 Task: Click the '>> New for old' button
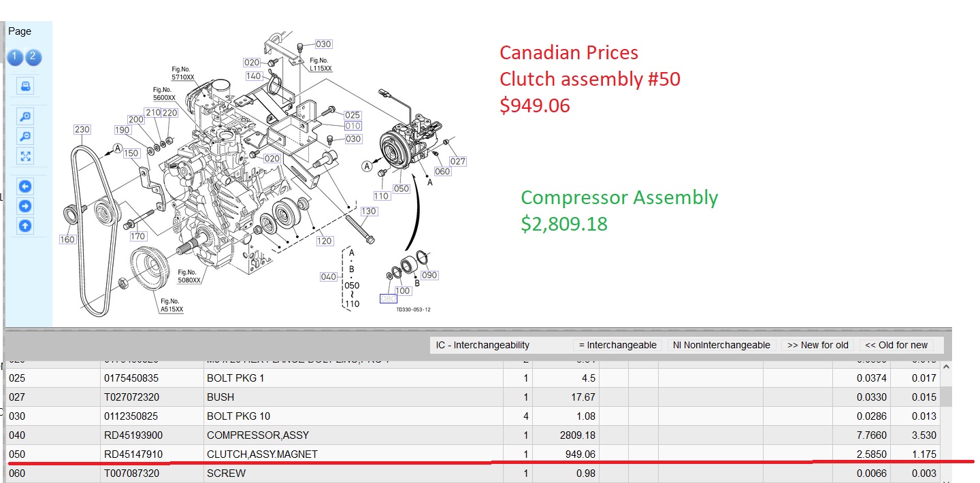pos(817,345)
